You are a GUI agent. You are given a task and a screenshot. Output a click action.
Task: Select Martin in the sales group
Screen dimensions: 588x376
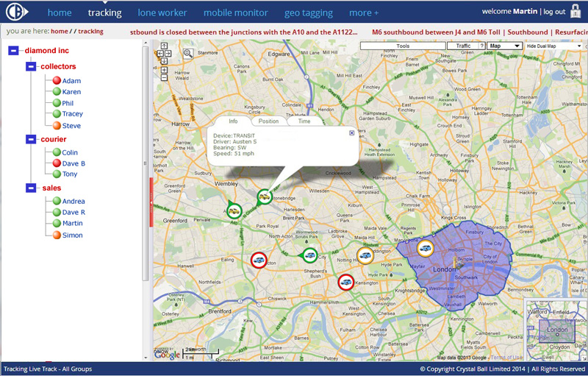(x=72, y=223)
